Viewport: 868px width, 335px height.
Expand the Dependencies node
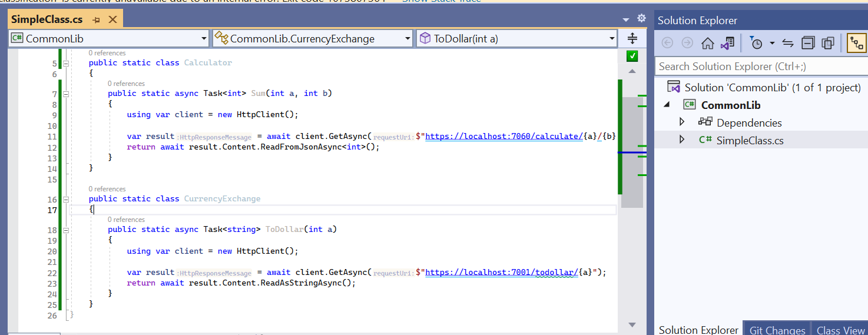pos(682,122)
